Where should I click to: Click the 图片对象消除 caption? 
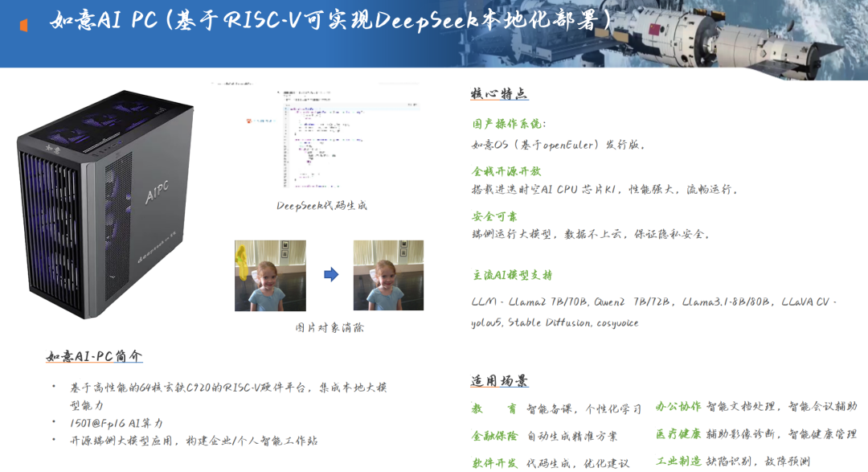(330, 328)
